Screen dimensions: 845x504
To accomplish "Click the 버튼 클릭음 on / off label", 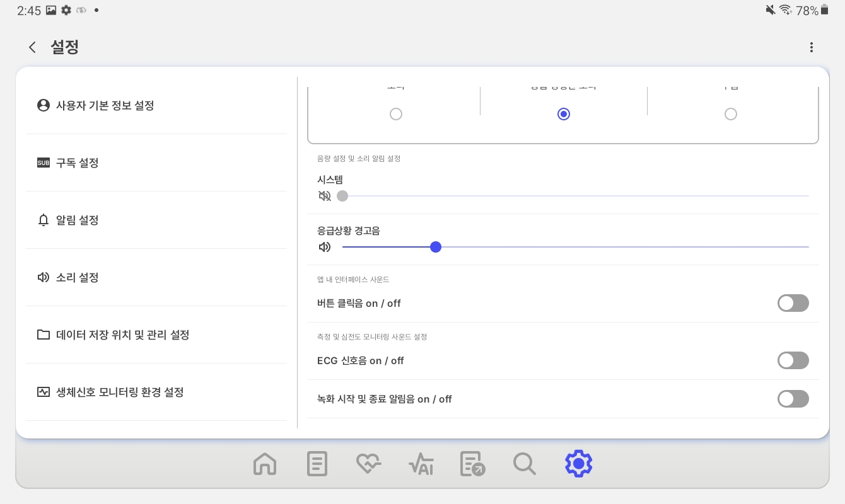I will tap(359, 303).
